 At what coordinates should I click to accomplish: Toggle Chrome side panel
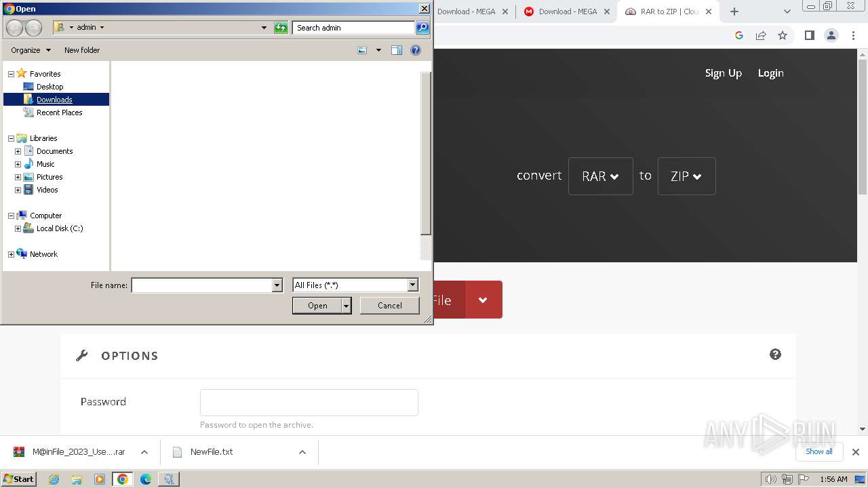click(x=809, y=35)
